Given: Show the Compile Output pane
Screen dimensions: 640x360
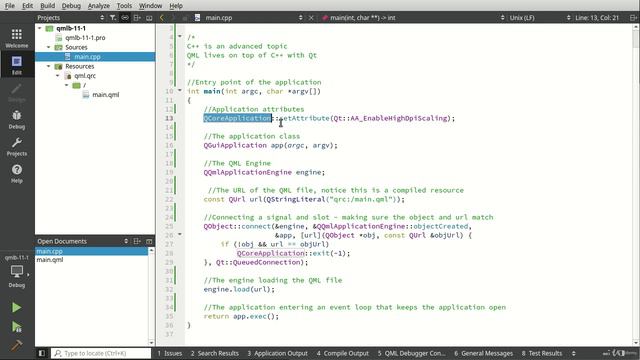Looking at the screenshot, I should pos(342,353).
